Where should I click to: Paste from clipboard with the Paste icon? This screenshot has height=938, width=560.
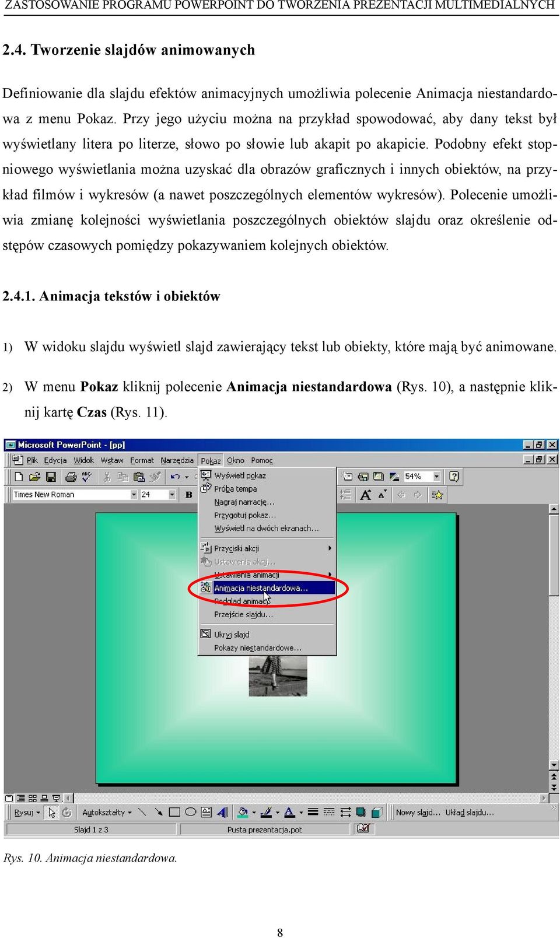coord(139,477)
